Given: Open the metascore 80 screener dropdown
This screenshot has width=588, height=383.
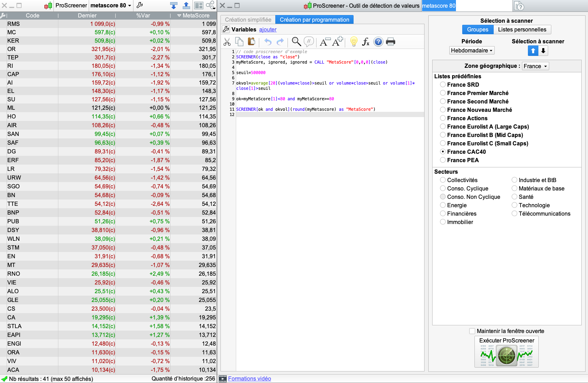Looking at the screenshot, I should [110, 6].
